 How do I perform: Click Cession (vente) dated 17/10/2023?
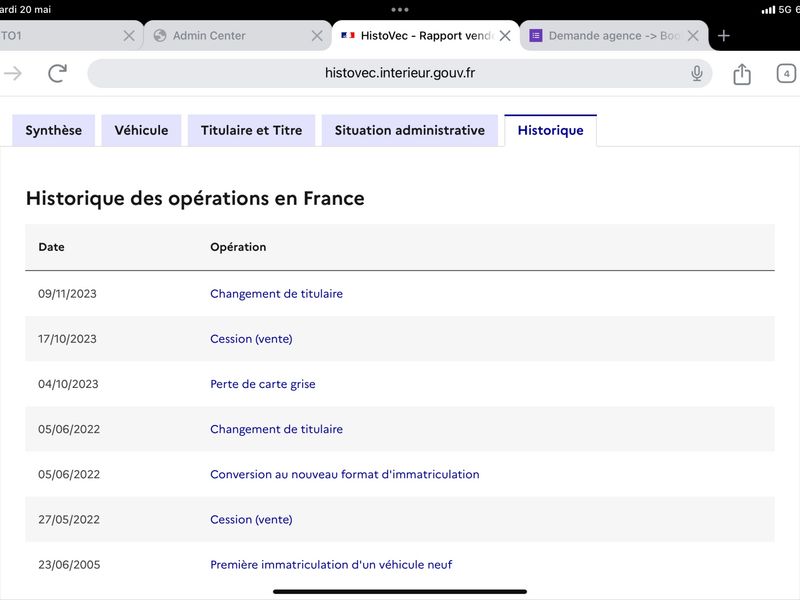tap(251, 339)
